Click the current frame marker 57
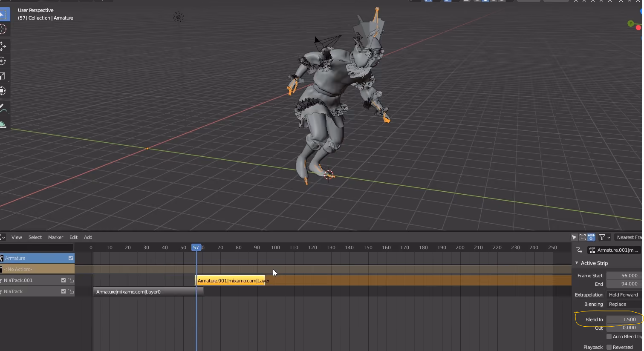Viewport: 644px width, 351px height. point(196,247)
